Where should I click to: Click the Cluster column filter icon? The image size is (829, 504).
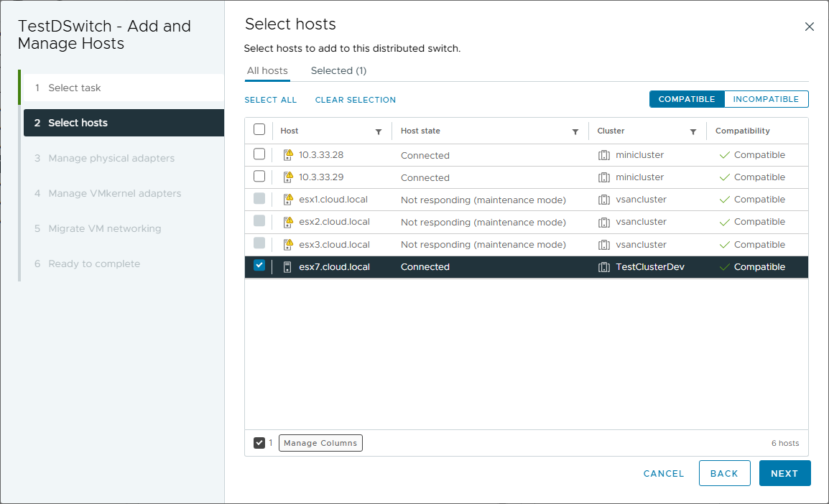[x=693, y=131]
